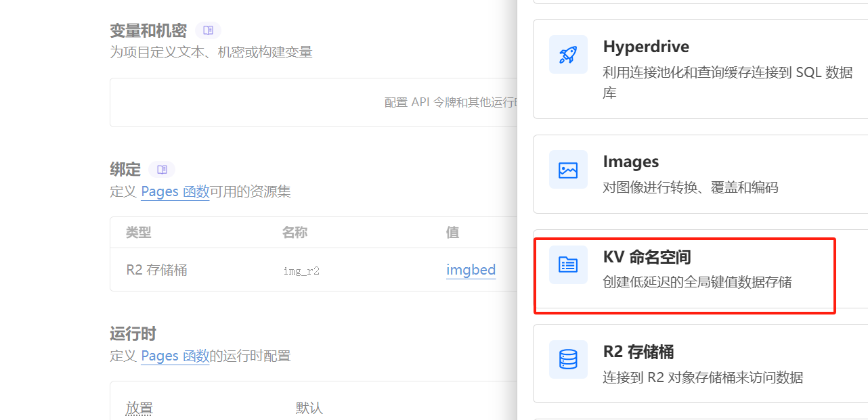Open the imgbed bucket link
This screenshot has height=420, width=868.
tap(471, 270)
